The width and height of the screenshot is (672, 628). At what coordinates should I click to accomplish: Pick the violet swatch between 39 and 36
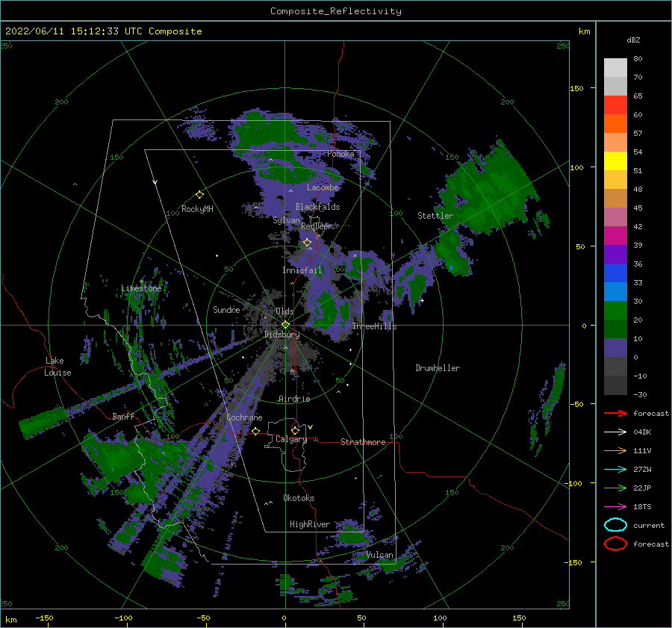pyautogui.click(x=615, y=255)
